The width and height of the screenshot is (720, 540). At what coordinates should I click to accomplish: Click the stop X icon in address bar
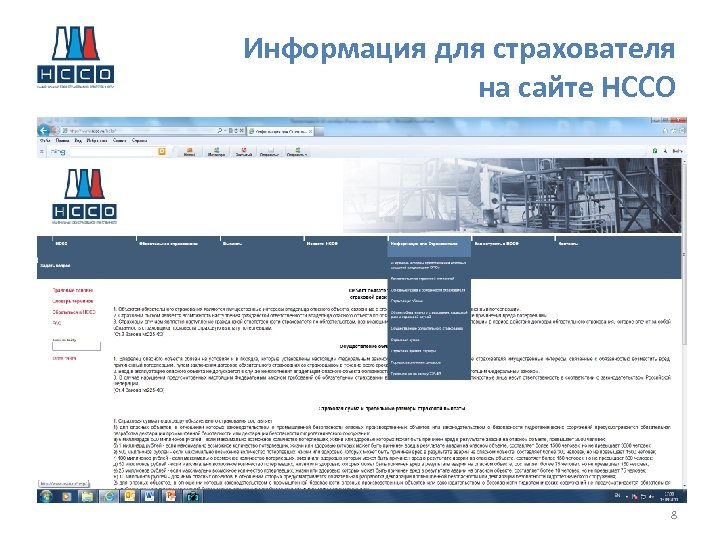tap(242, 131)
